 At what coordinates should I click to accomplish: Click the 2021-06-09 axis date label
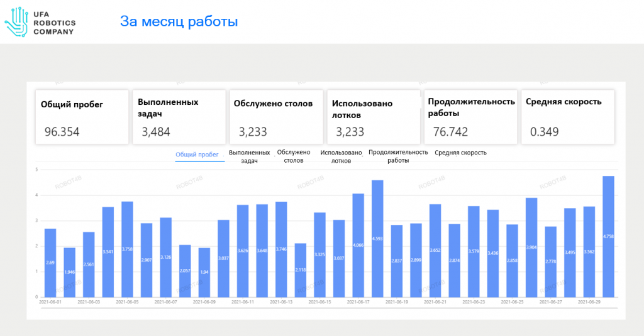[204, 302]
